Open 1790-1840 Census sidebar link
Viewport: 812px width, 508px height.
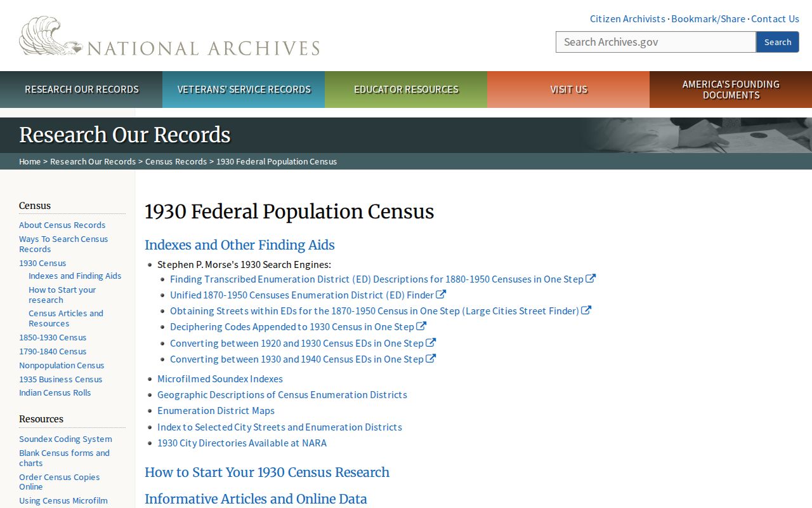point(53,351)
